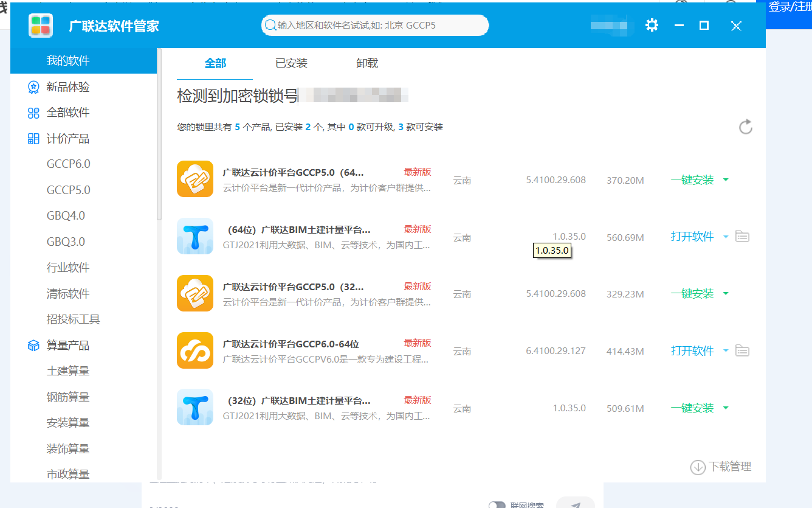Select 装饰算量 in sidebar
812x508 pixels.
pos(68,449)
